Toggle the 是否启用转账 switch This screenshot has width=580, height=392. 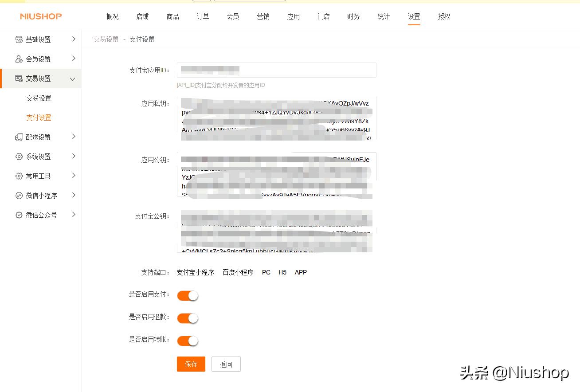187,341
